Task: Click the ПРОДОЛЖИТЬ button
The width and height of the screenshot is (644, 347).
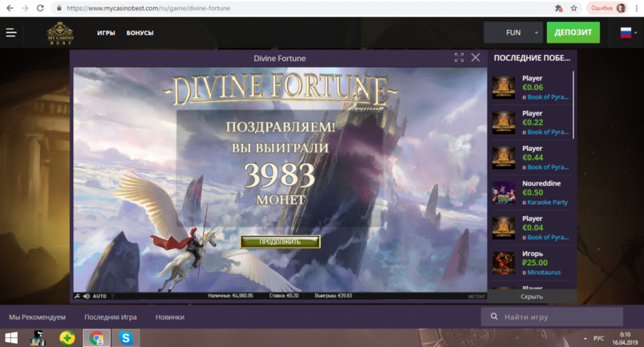Action: (x=280, y=242)
